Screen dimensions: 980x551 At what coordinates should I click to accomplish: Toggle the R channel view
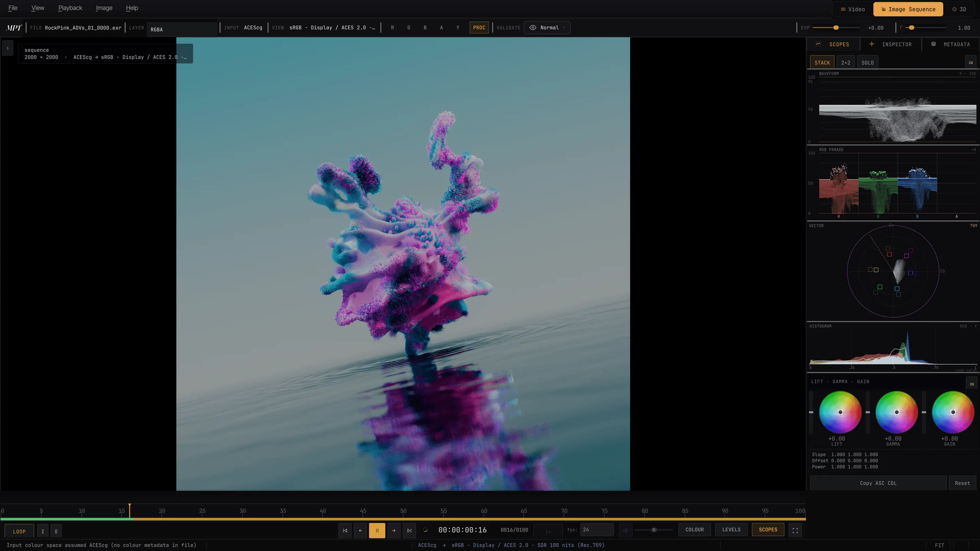393,28
